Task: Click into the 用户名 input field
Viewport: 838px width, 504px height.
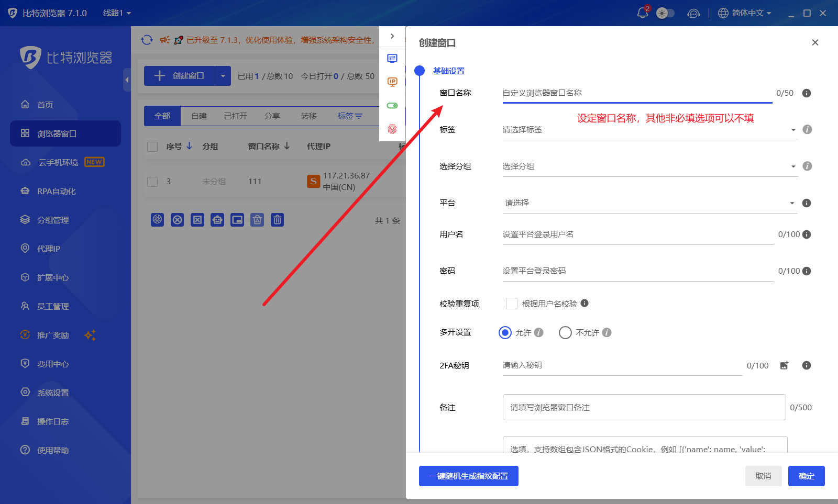Action: (638, 234)
